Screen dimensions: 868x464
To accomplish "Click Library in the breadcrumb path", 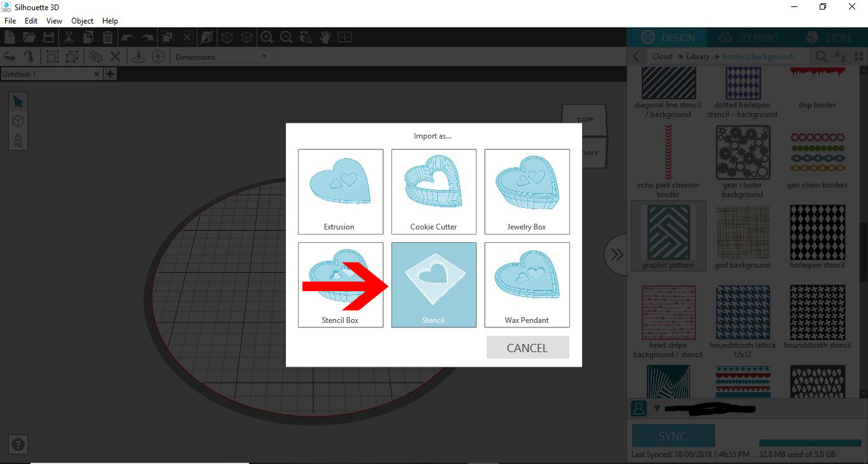I will [x=698, y=57].
